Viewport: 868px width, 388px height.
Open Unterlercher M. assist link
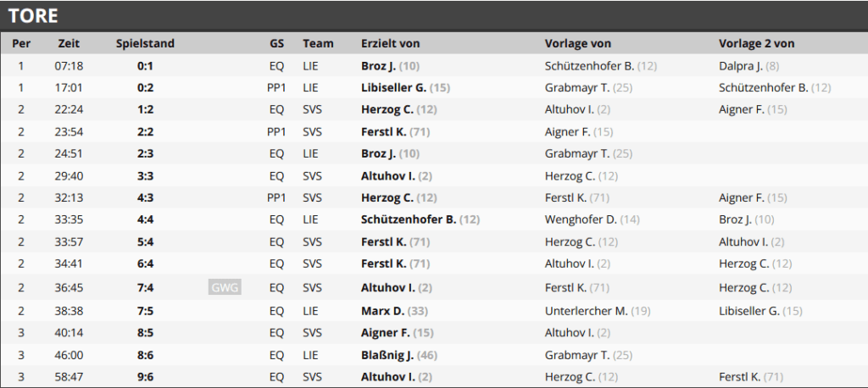click(x=587, y=311)
